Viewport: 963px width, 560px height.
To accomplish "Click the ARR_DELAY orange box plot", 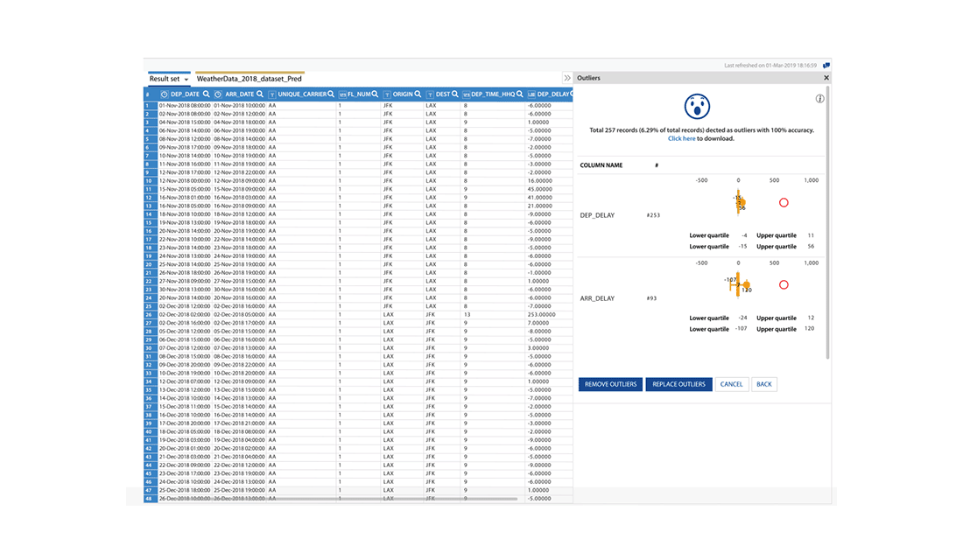I will click(739, 285).
